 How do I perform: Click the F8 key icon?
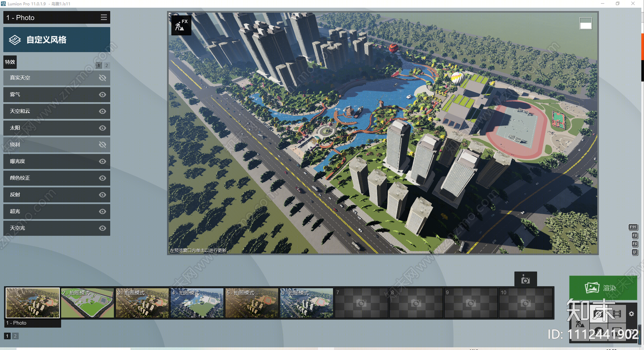(635, 236)
